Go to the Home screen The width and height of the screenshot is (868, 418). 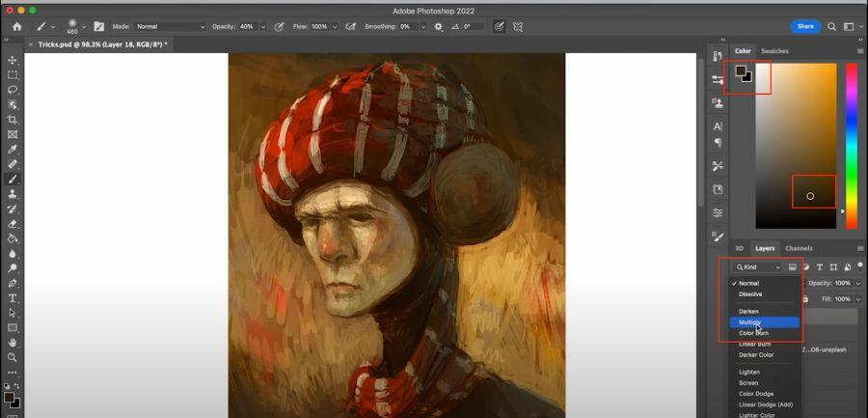[x=17, y=27]
